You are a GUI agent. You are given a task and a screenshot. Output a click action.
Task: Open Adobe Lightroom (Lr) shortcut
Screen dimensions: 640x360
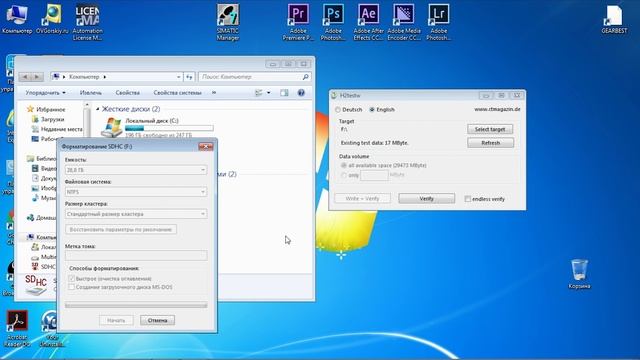click(x=439, y=22)
